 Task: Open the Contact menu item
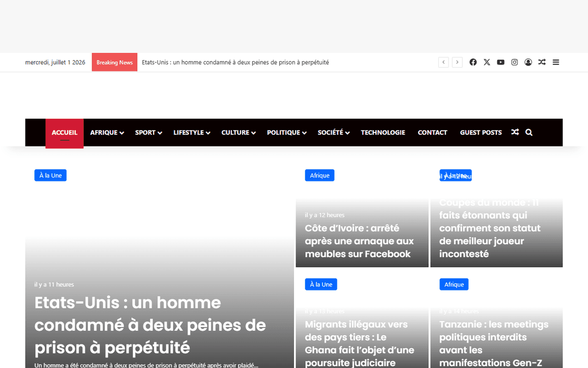point(432,132)
